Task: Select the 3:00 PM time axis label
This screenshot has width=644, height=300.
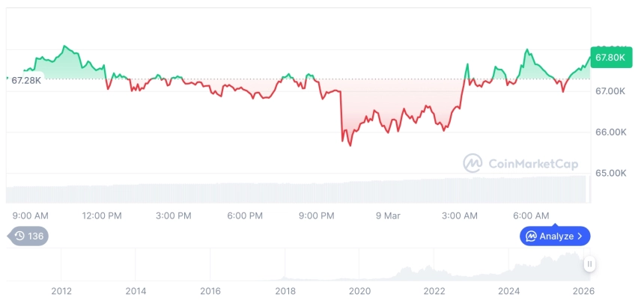Action: [x=173, y=216]
